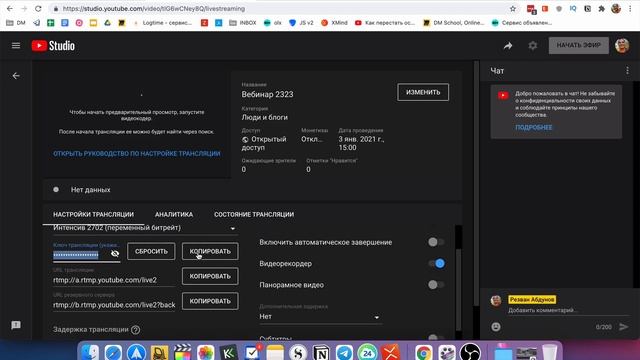Open Safari from the dock
This screenshot has height=360, width=640.
pos(113,352)
